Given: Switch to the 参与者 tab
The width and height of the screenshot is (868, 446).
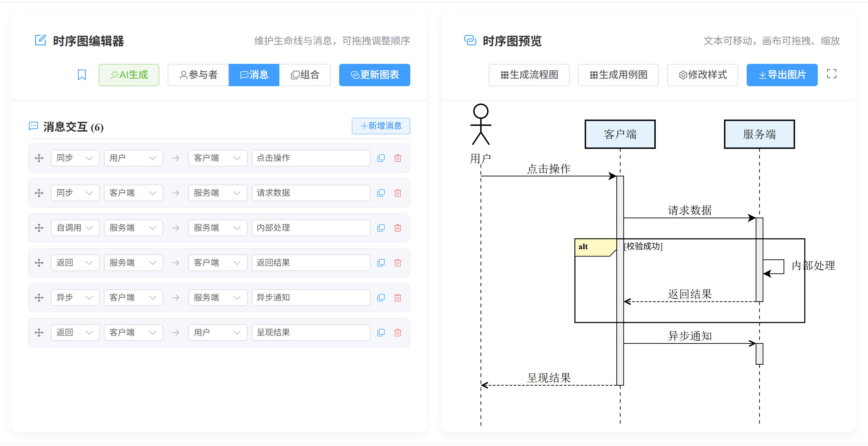Looking at the screenshot, I should click(198, 75).
